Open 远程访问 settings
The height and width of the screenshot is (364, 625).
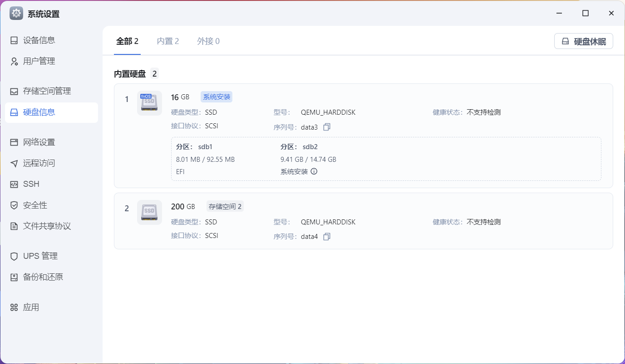coord(39,163)
